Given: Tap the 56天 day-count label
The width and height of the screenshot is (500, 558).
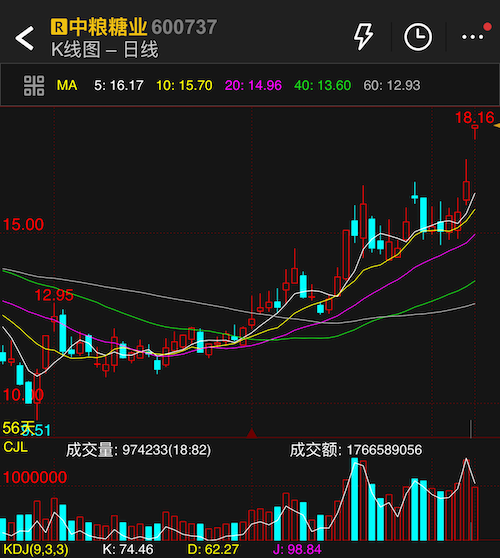Looking at the screenshot, I should tap(19, 428).
